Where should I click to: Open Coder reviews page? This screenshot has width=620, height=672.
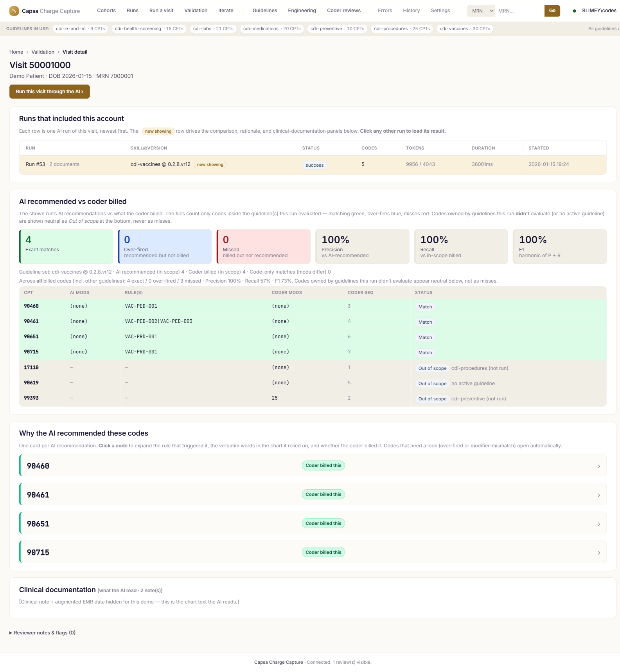[x=344, y=11]
